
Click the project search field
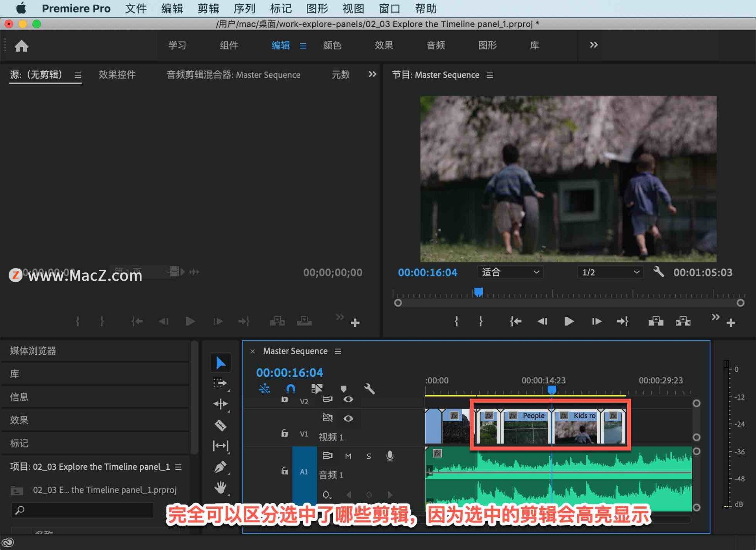coord(83,510)
